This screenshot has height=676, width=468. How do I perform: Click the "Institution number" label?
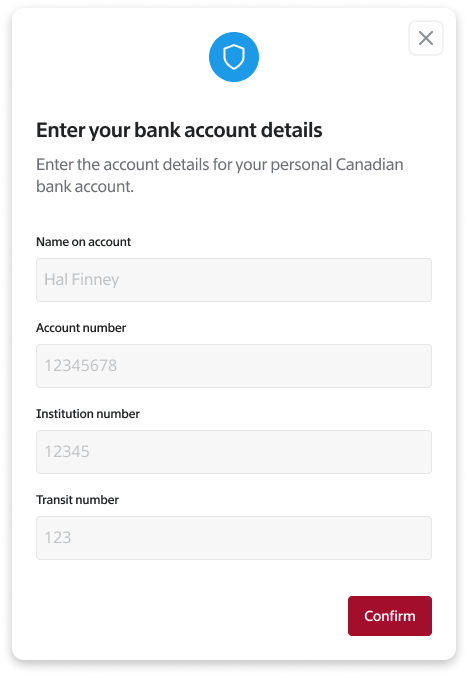[x=88, y=414]
